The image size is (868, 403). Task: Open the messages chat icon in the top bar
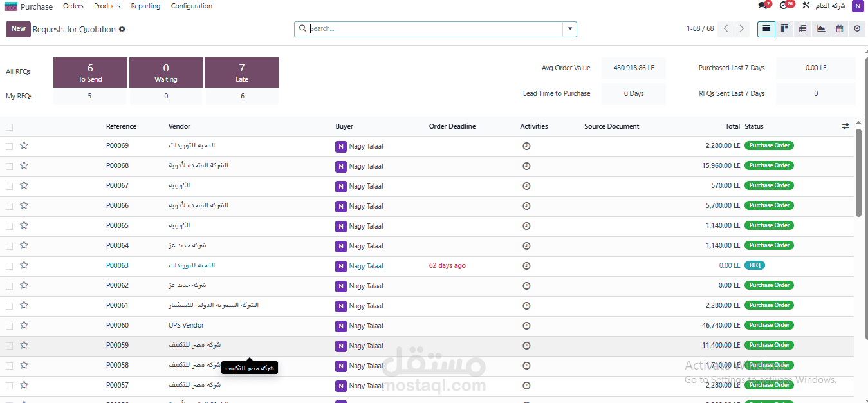coord(763,6)
